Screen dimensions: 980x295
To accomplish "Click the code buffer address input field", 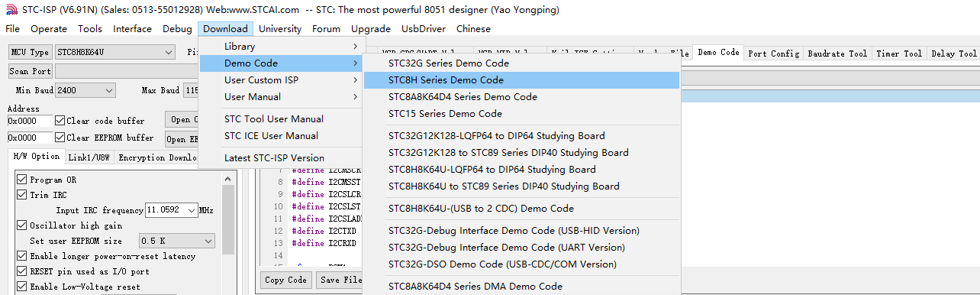I will pyautogui.click(x=30, y=121).
